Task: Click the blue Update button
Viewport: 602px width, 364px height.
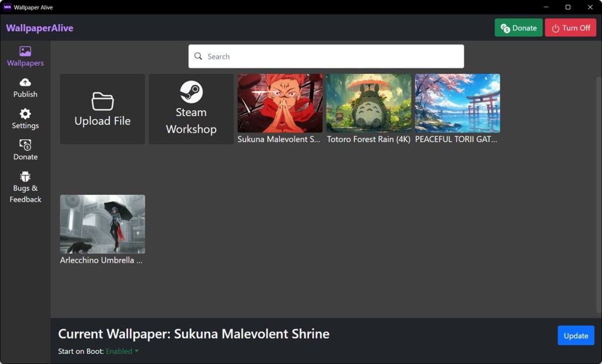Action: (x=576, y=336)
